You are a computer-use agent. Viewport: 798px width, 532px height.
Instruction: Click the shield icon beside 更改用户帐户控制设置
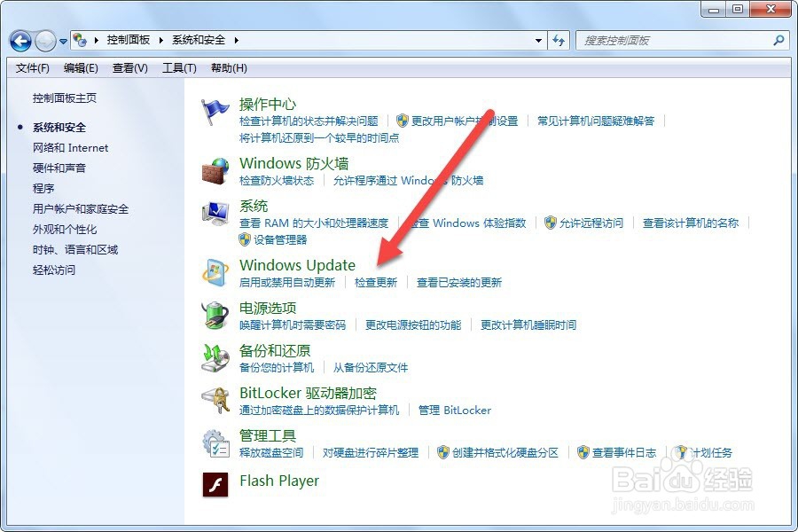click(x=402, y=121)
